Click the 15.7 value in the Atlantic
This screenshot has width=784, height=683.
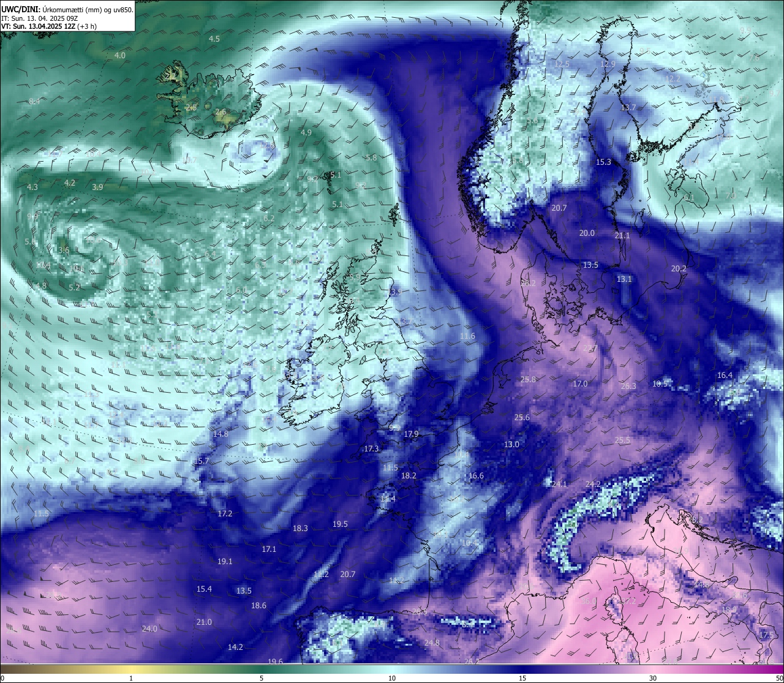click(202, 461)
